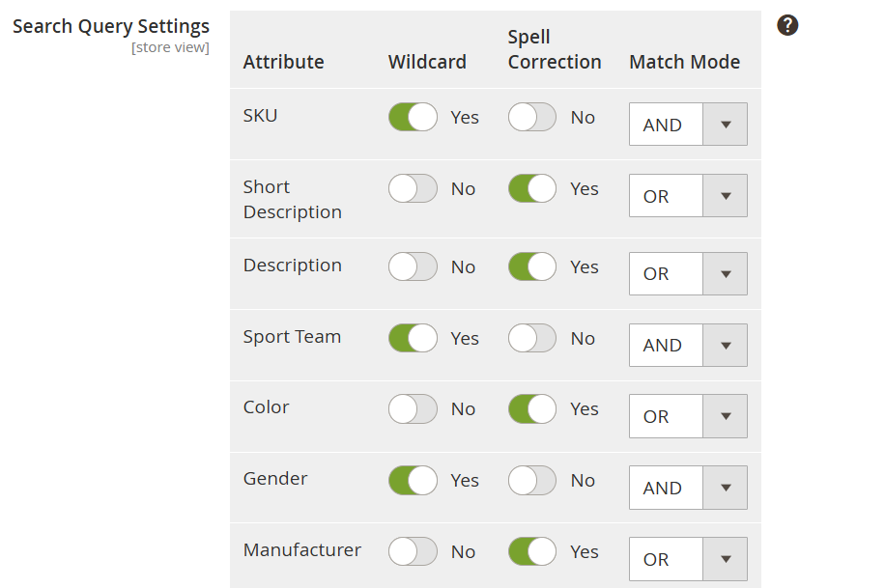Screen dimensions: 885x588
Task: Enable spell correction for Sport Team
Action: pyautogui.click(x=532, y=339)
